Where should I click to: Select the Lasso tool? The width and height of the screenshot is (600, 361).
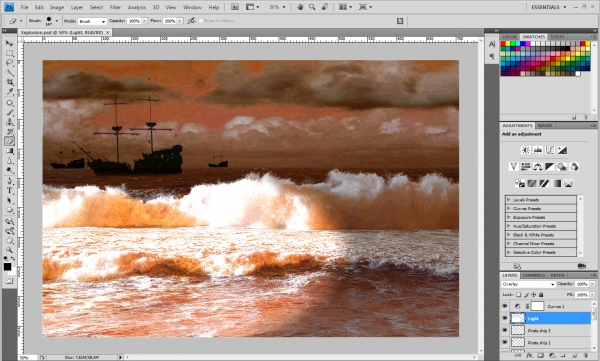tap(9, 63)
